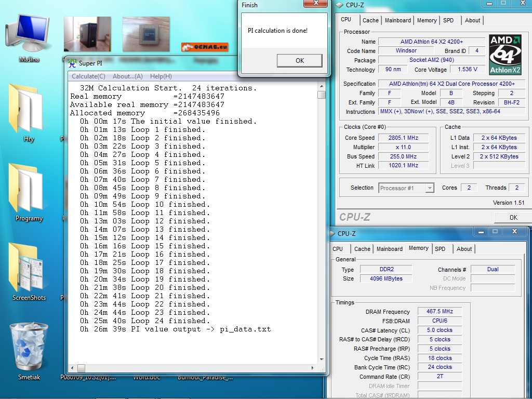Close the Finish dialog
Image resolution: width=532 pixels, height=399 pixels.
pyautogui.click(x=316, y=3)
